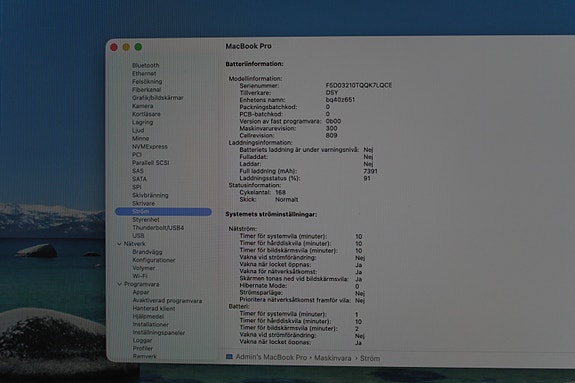Open the USB sidebar entry

pyautogui.click(x=138, y=236)
